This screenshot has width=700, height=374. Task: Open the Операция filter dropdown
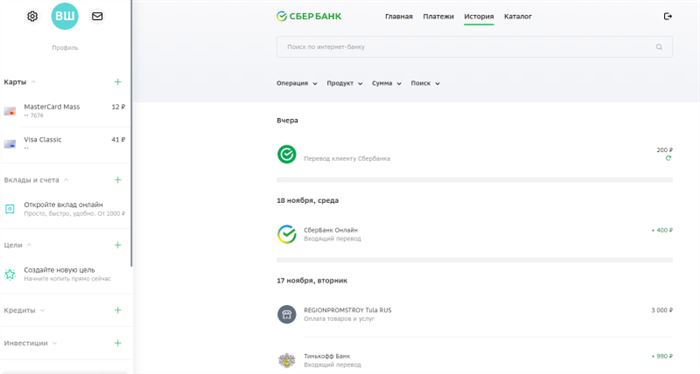(x=296, y=83)
